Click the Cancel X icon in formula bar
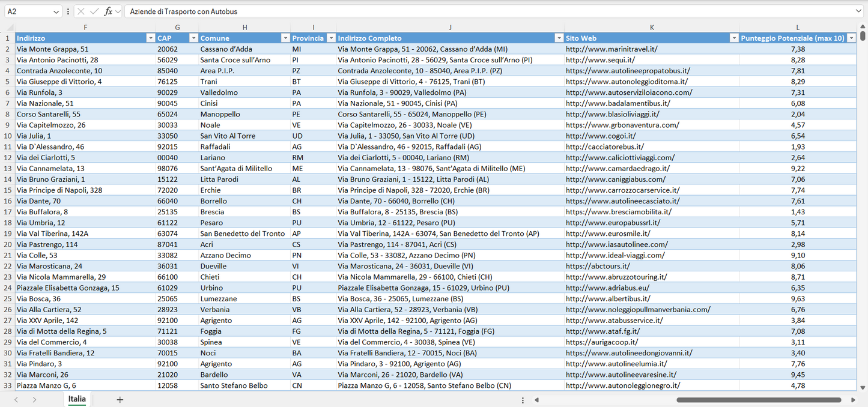Viewport: 868px width, 407px height. point(81,11)
